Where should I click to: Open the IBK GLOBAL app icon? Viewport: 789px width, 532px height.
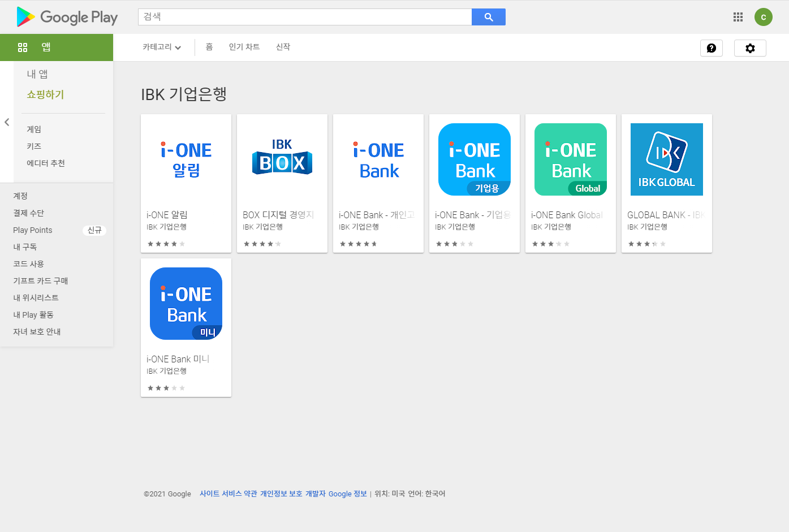pos(667,159)
